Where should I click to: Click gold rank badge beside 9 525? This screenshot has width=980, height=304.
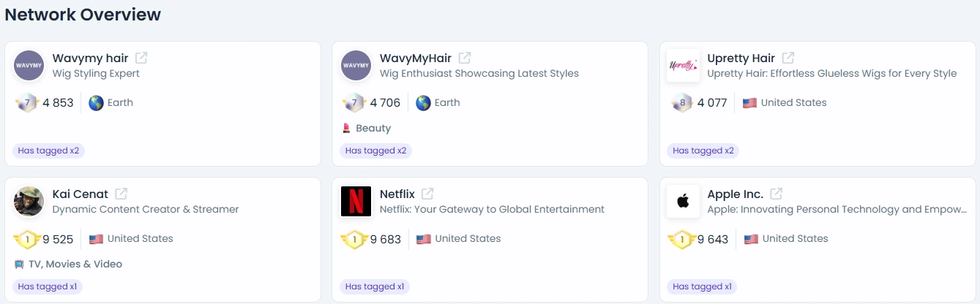point(27,239)
